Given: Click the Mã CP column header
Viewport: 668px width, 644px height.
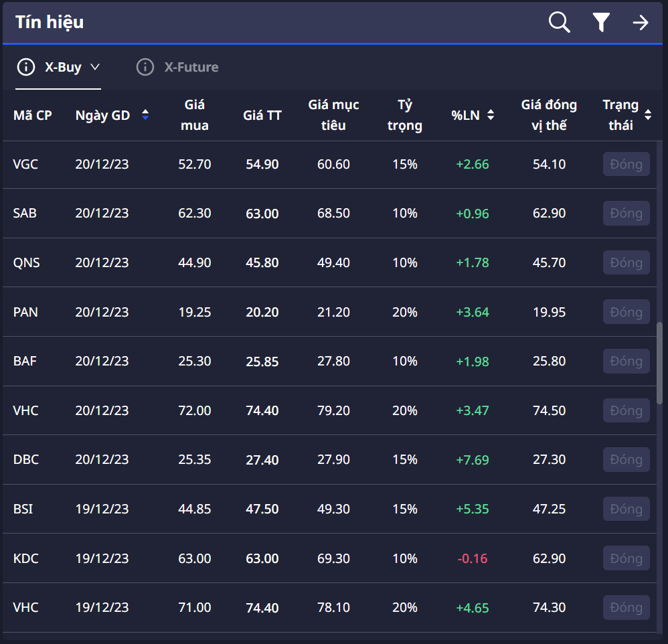Looking at the screenshot, I should point(32,115).
